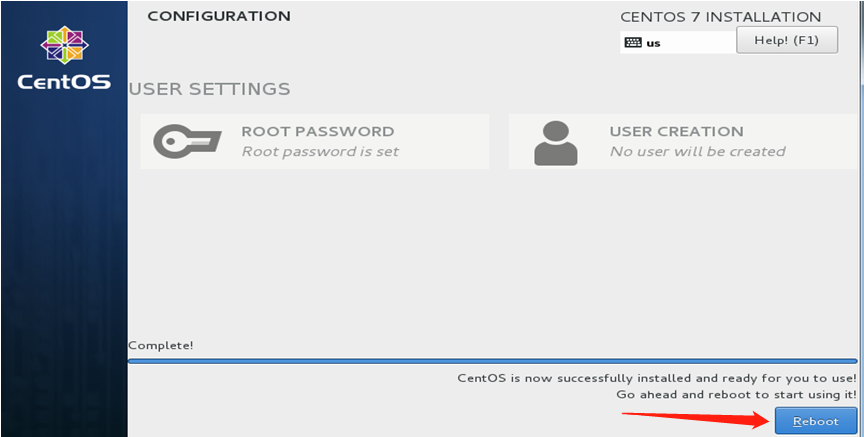Click the 'No user will be created' status
The image size is (864, 437).
(698, 152)
